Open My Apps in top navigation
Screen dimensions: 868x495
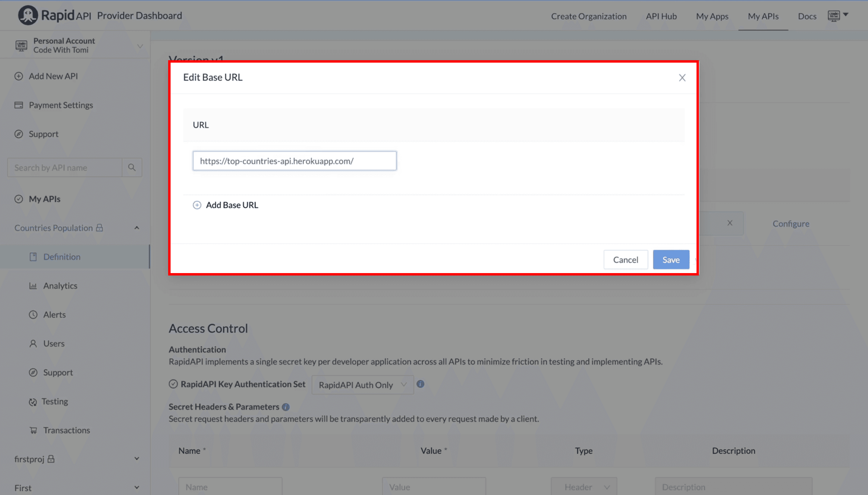712,16
